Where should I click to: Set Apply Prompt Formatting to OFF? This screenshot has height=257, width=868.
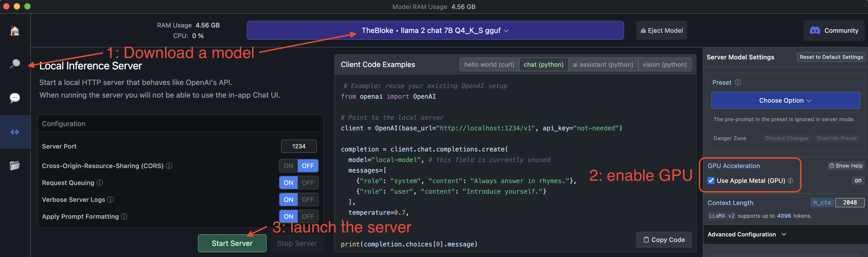[308, 216]
